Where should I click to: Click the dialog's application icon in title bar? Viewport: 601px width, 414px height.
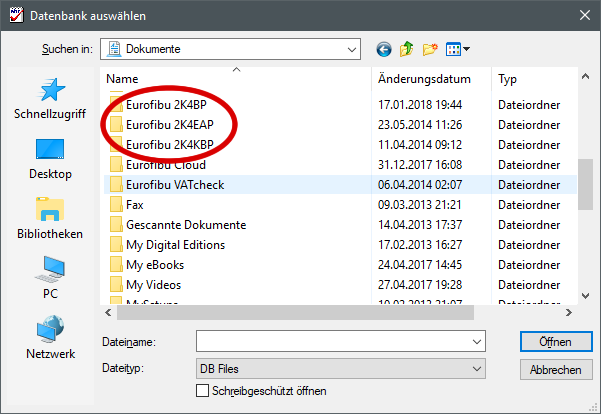16,15
